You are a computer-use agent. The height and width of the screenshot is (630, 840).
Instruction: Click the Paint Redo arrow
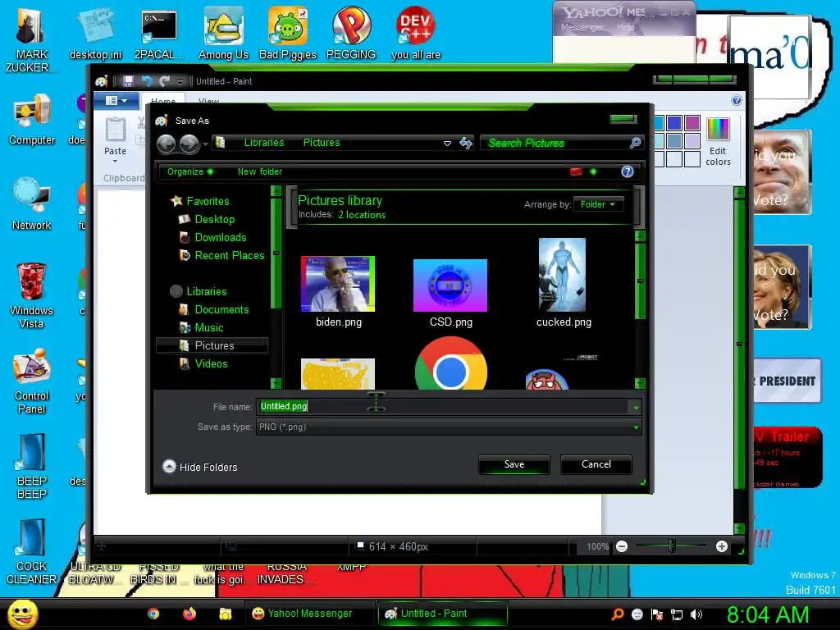[164, 81]
